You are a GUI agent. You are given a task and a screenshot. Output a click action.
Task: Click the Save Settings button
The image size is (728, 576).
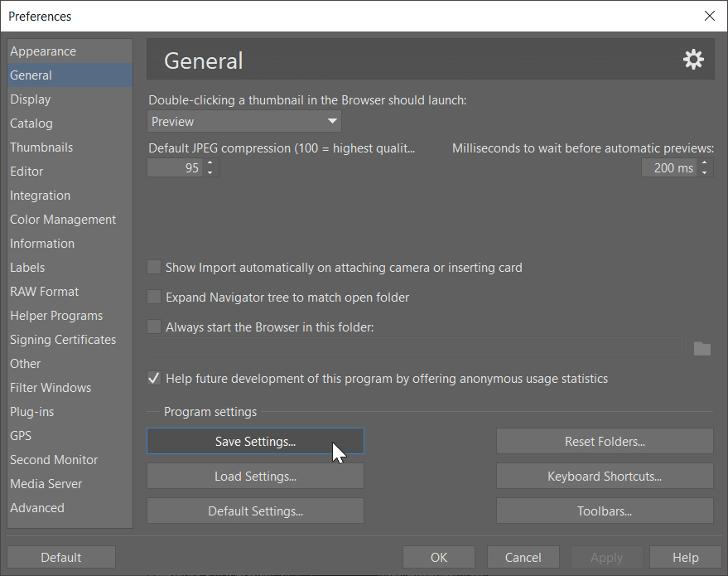click(x=255, y=441)
